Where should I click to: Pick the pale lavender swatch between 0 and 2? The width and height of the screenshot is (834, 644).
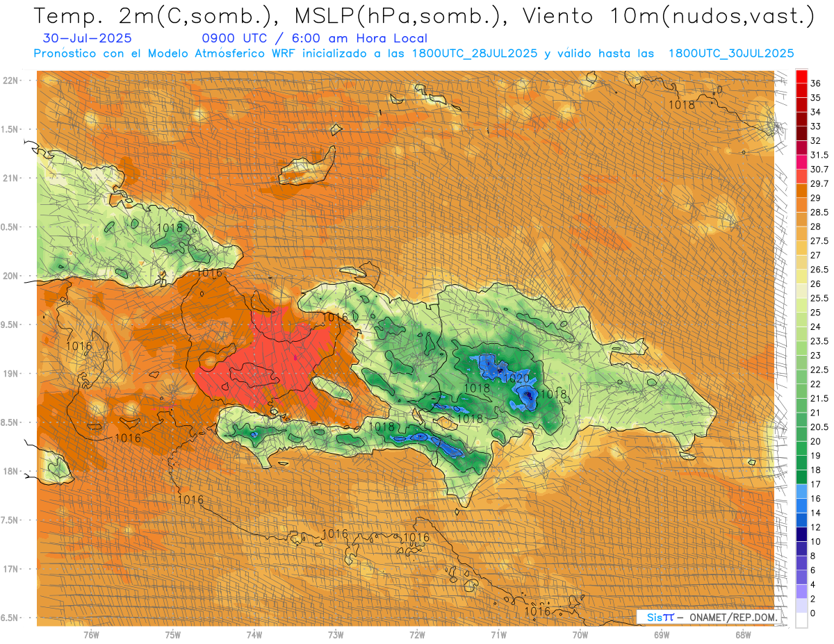click(801, 606)
